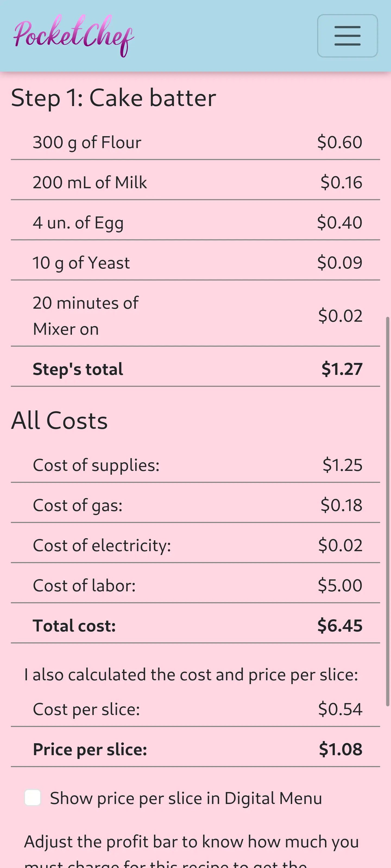Click the 10 g of Yeast row
This screenshot has height=868, width=391.
click(195, 263)
